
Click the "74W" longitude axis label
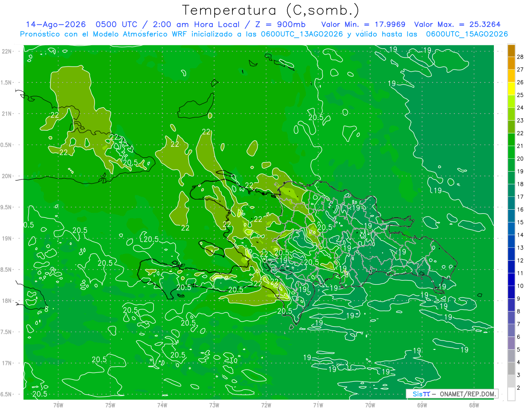point(162,405)
